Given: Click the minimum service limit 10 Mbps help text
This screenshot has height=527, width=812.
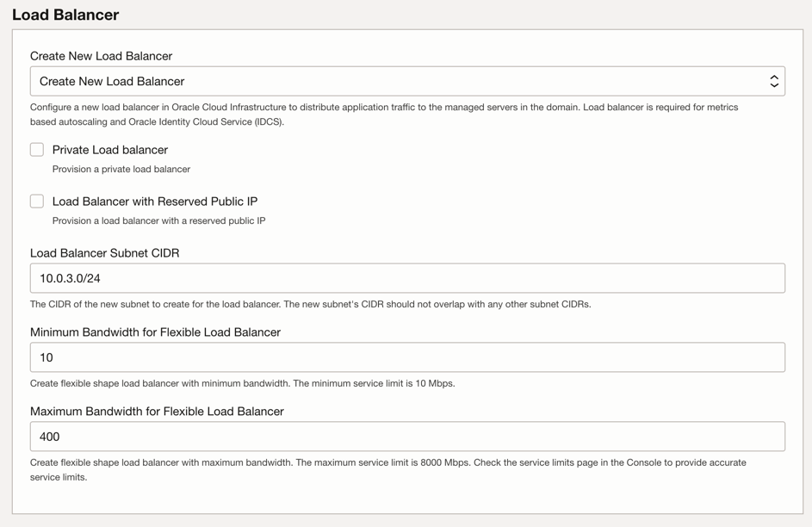Looking at the screenshot, I should [242, 383].
